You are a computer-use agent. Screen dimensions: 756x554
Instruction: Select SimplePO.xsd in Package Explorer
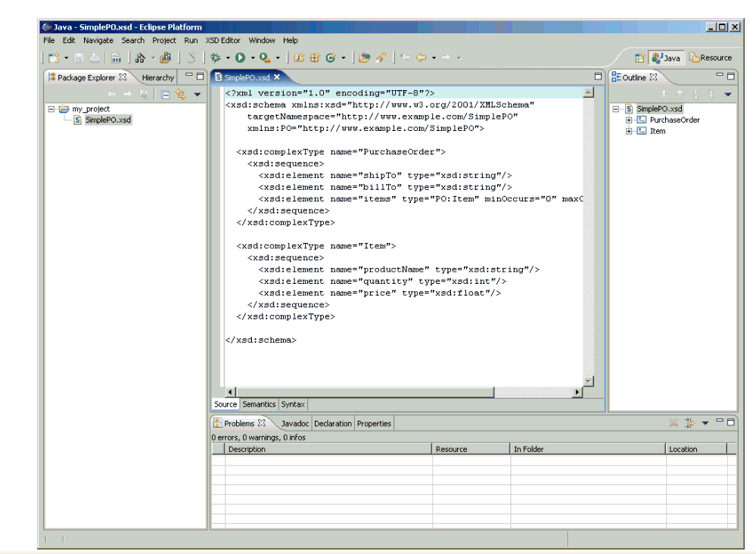[x=107, y=120]
